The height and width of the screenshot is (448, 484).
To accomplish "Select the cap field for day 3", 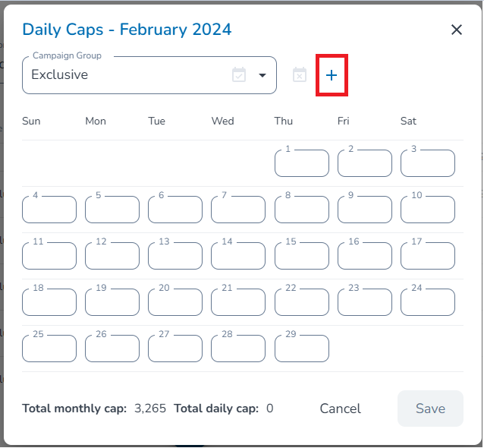I will pyautogui.click(x=428, y=164).
